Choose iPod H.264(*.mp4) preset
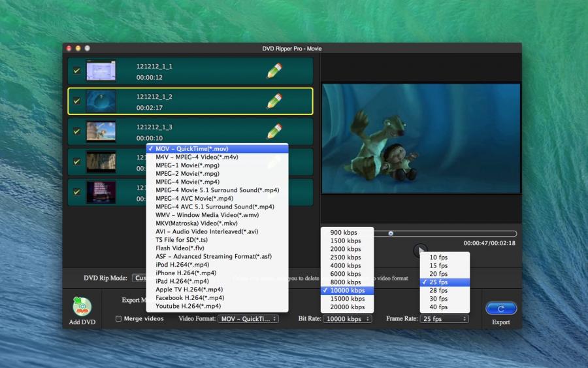Image resolution: width=588 pixels, height=368 pixels. (x=217, y=265)
